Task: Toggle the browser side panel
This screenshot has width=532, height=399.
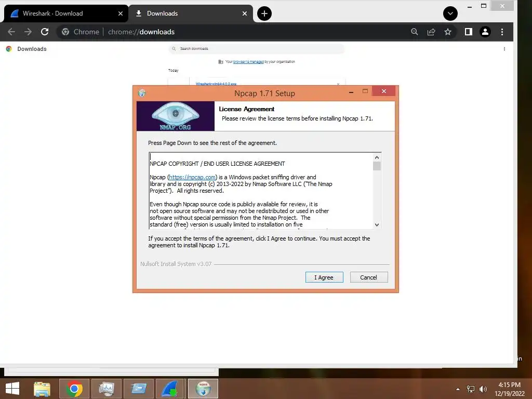Action: [469, 32]
